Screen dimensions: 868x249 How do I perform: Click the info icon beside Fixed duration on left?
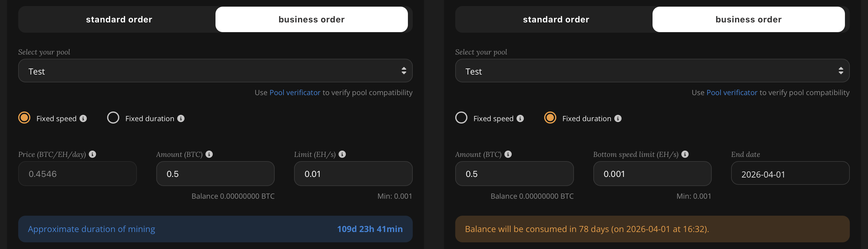[181, 118]
